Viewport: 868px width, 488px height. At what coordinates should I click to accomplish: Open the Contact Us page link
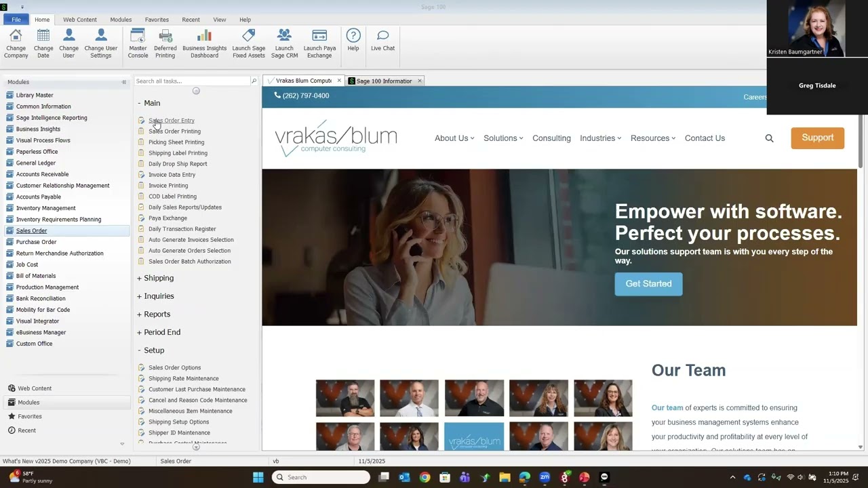705,138
